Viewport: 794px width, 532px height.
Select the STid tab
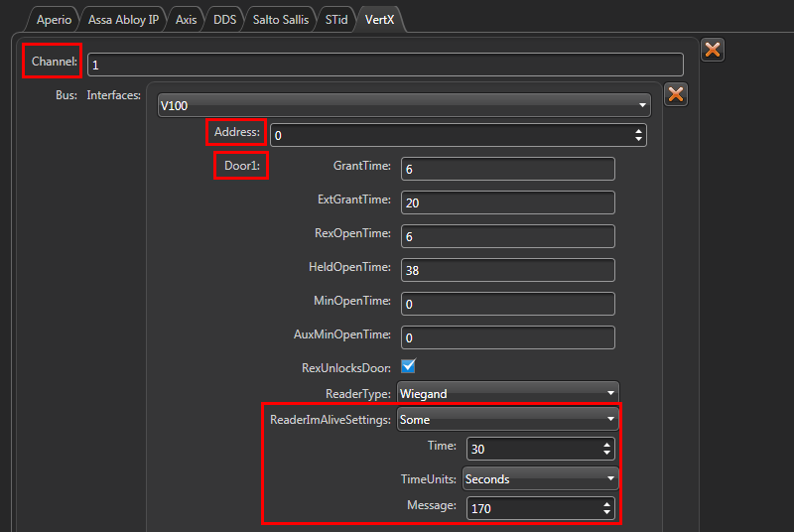[x=336, y=19]
